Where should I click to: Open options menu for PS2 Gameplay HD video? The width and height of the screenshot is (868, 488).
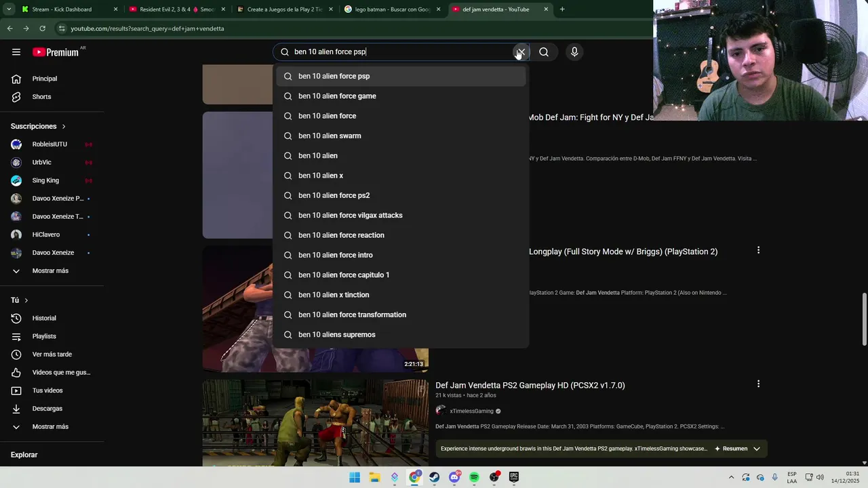tap(758, 384)
